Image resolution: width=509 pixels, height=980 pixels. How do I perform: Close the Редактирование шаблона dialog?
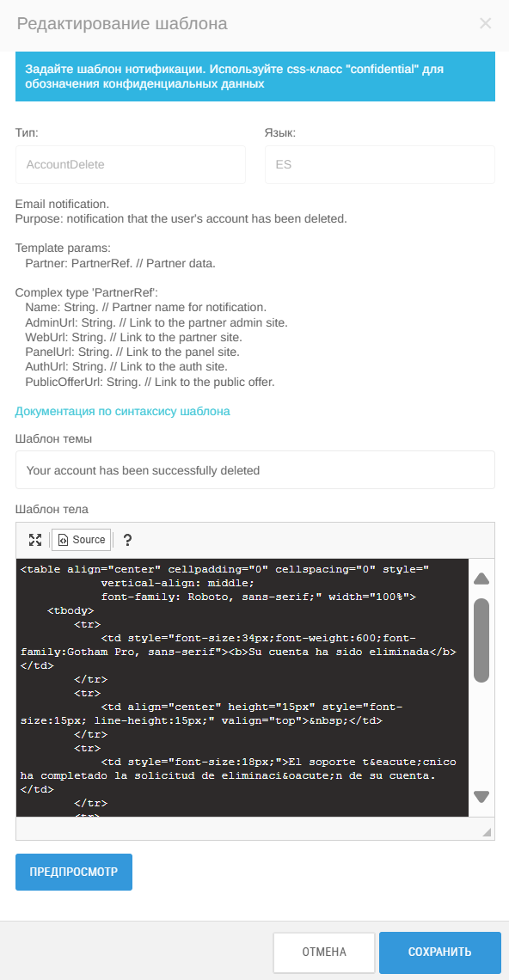point(485,24)
